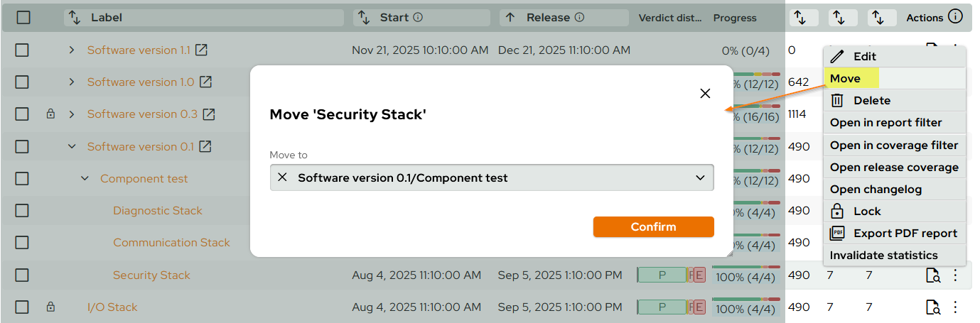
Task: Click external link icon next to Software version 0.3
Action: click(x=209, y=114)
